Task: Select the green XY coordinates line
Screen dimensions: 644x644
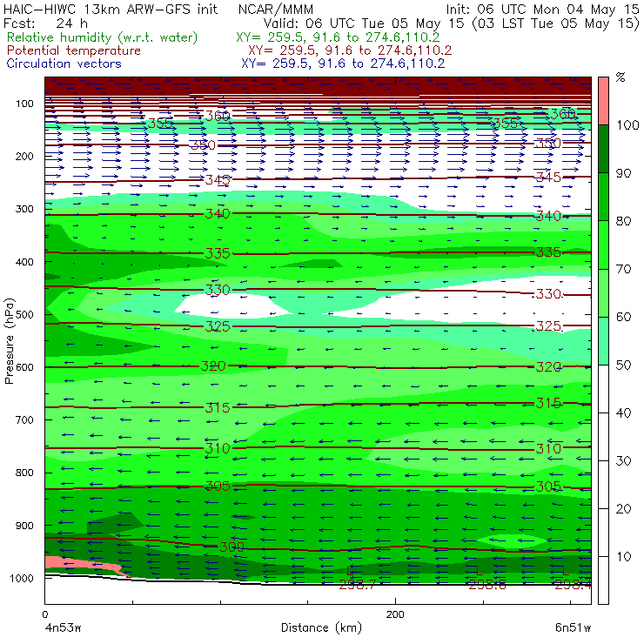Action: coord(338,37)
